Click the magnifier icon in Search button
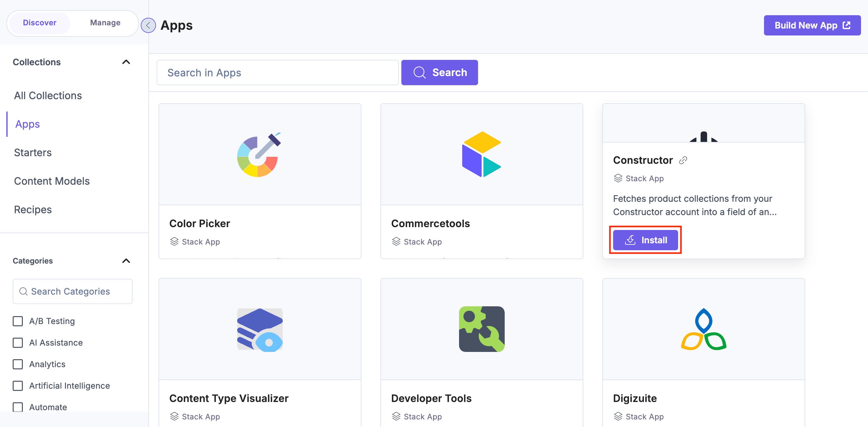Screen dimensions: 868x427 coord(419,73)
